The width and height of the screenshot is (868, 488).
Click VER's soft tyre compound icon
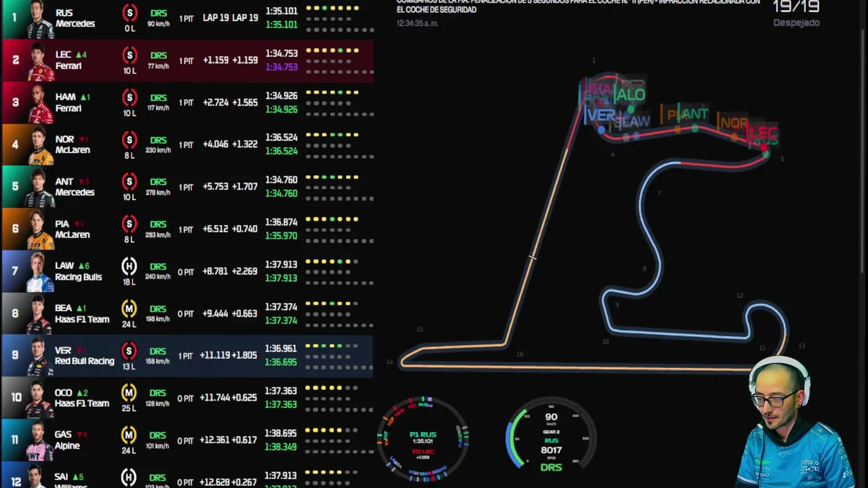(129, 350)
